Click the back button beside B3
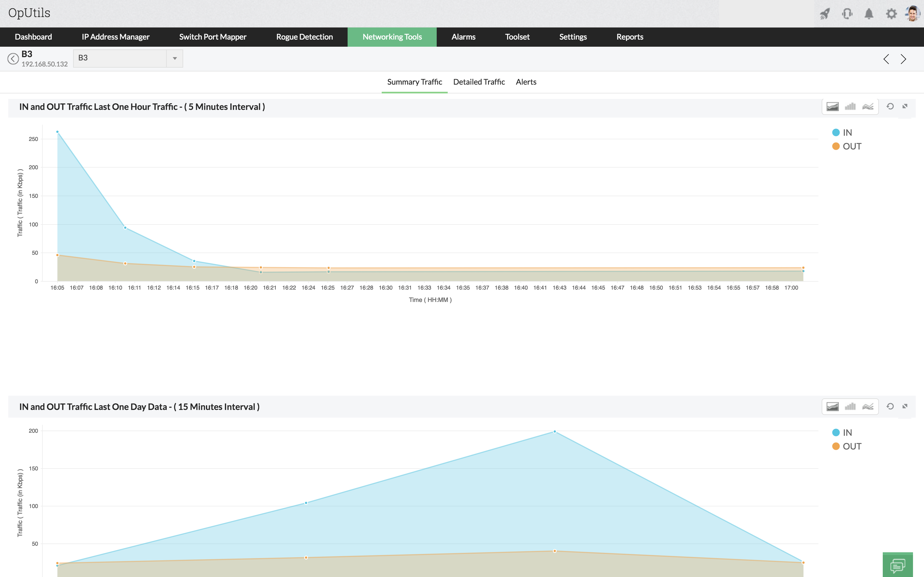This screenshot has height=577, width=924. coord(13,59)
